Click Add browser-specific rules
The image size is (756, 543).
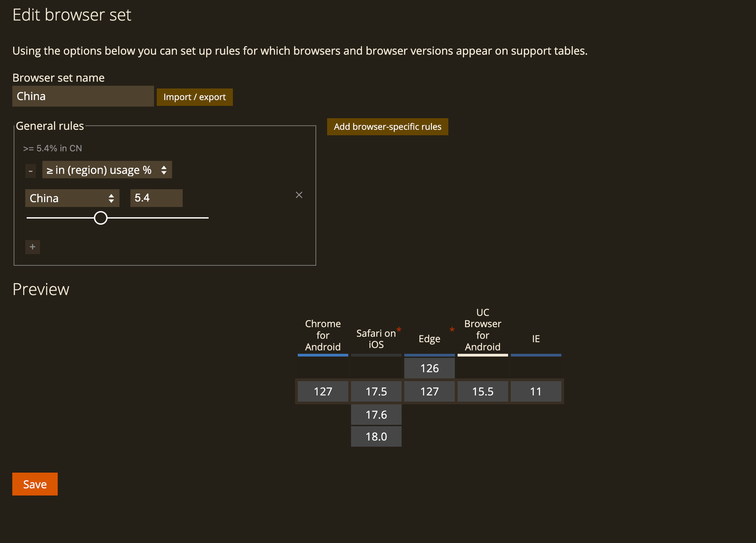(x=387, y=127)
